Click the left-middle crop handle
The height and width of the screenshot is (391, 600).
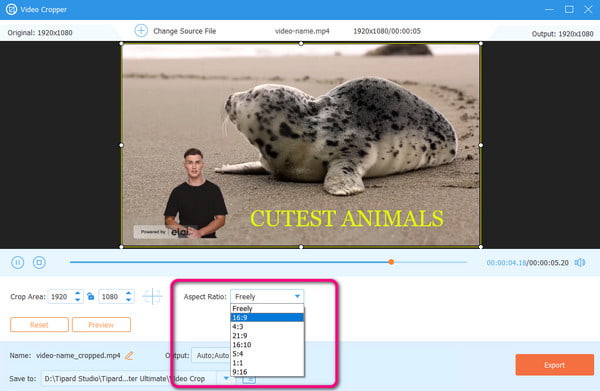coord(122,145)
